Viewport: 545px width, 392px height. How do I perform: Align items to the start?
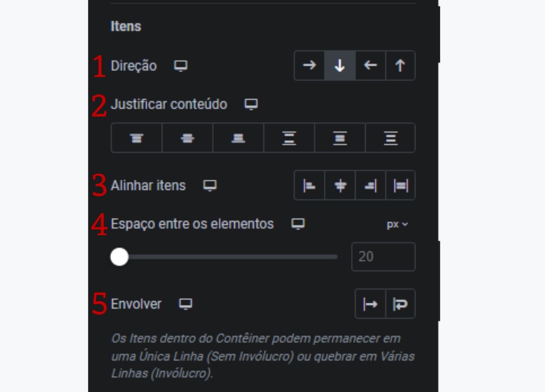[308, 185]
